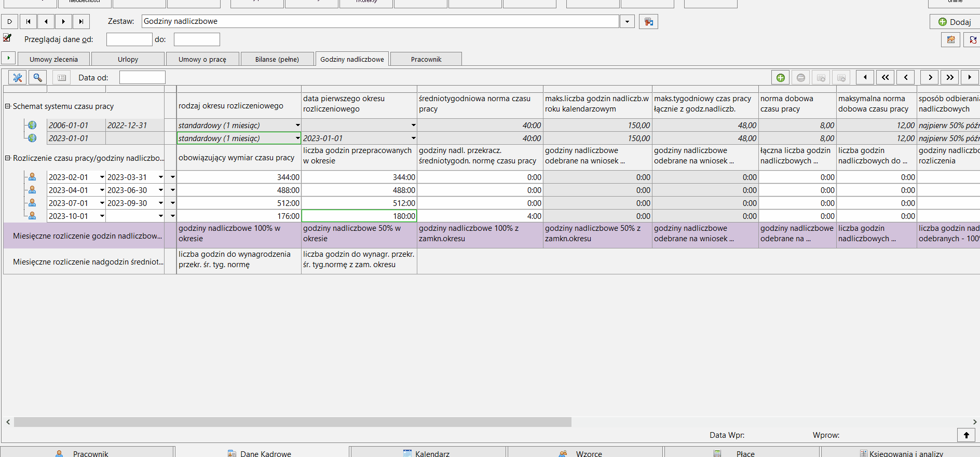
Task: Jump to last record arrow beside Zestaw
Action: (81, 21)
